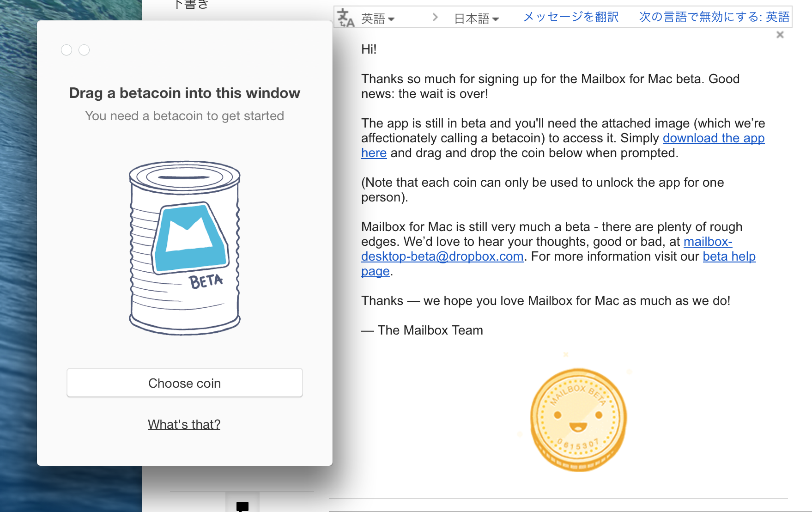Click '— The Mailbox Team' signature text
Image resolution: width=812 pixels, height=512 pixels.
click(422, 330)
